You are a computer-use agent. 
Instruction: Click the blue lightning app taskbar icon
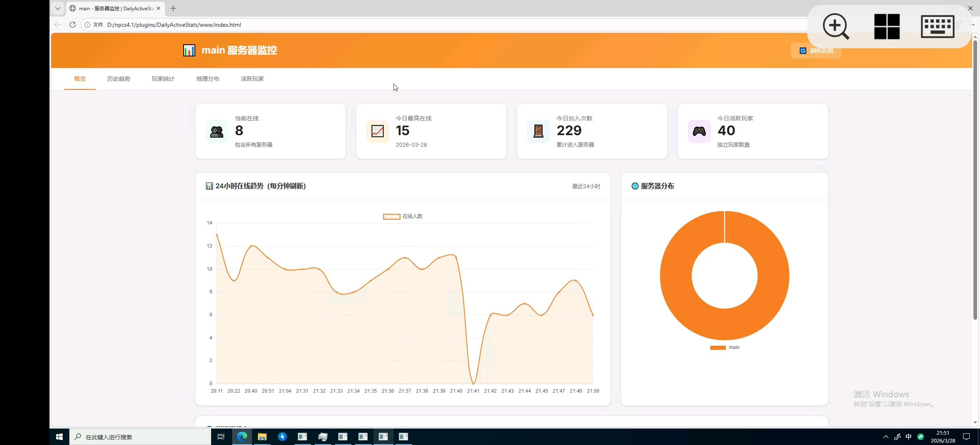(283, 437)
